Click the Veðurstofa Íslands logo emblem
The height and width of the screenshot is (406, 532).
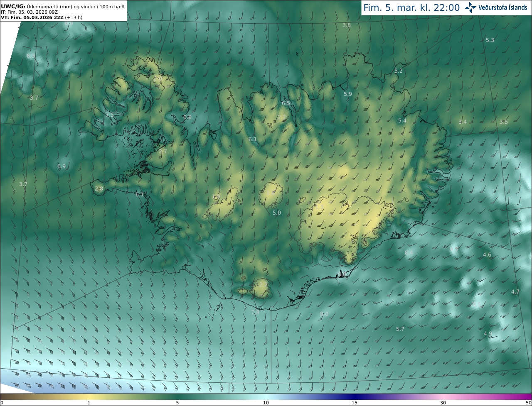pyautogui.click(x=470, y=7)
